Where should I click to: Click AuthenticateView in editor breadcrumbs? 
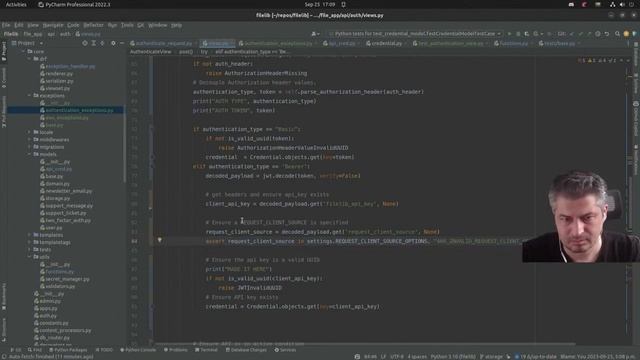click(150, 52)
